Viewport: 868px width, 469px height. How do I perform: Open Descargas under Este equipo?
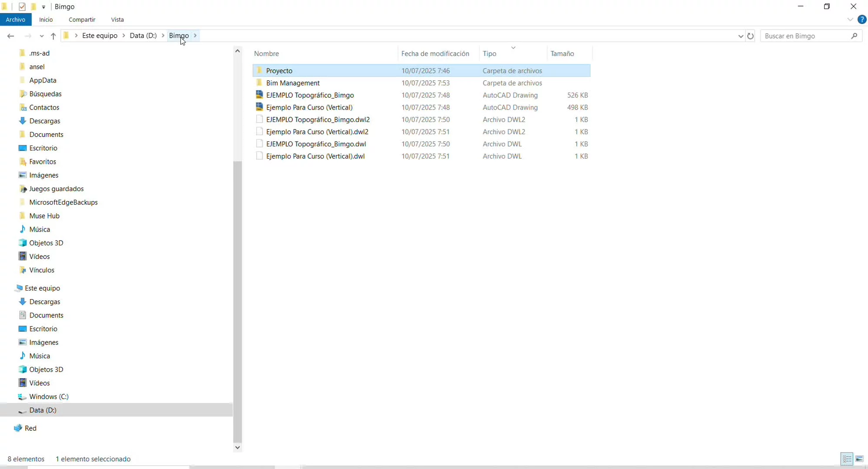(45, 301)
